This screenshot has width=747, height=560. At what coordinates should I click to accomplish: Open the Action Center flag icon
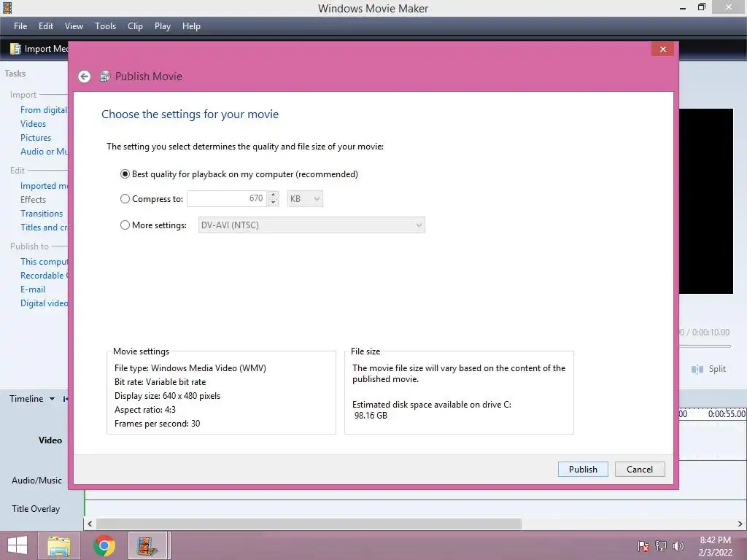643,545
